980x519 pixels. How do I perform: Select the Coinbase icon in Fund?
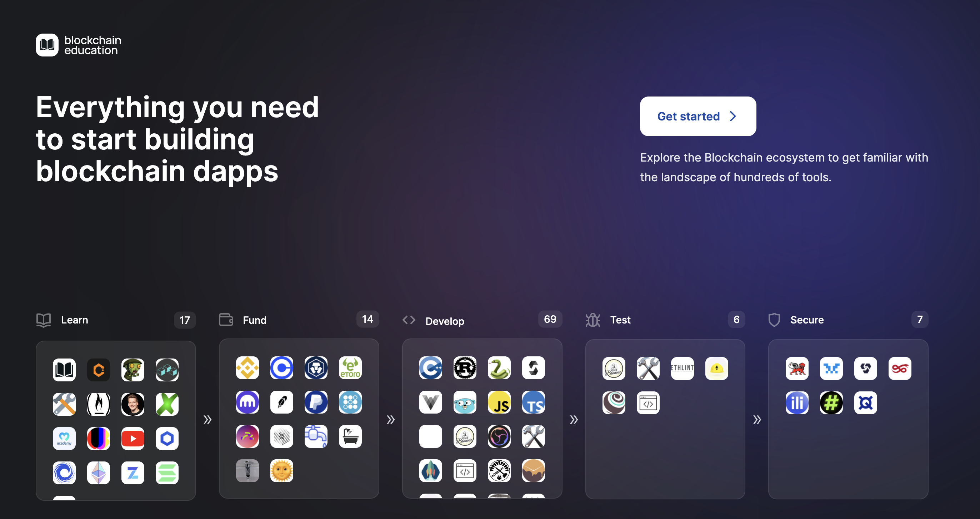(x=281, y=368)
